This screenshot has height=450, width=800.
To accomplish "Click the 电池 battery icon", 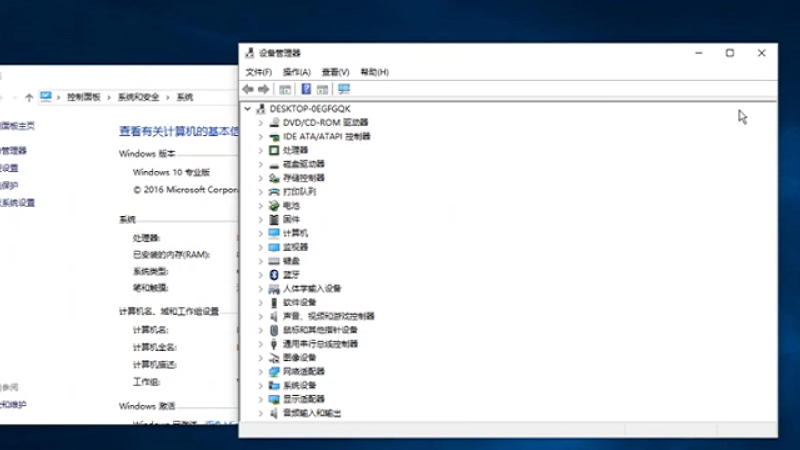I will 274,206.
